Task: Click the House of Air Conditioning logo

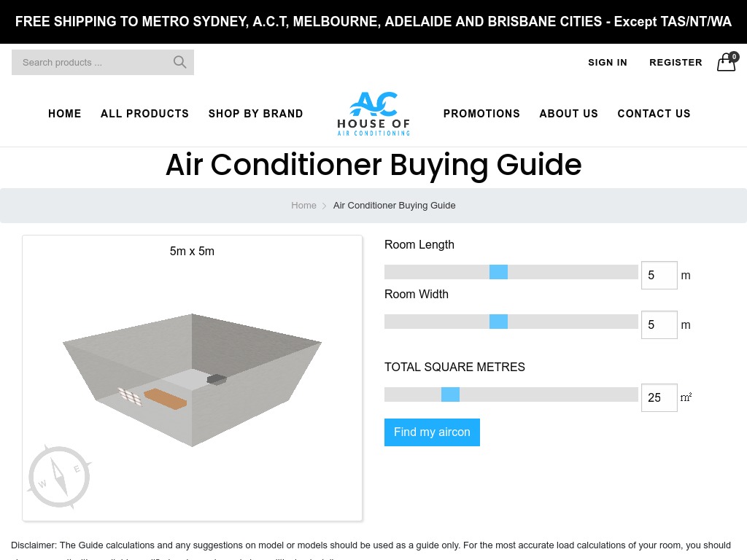Action: pos(373,114)
